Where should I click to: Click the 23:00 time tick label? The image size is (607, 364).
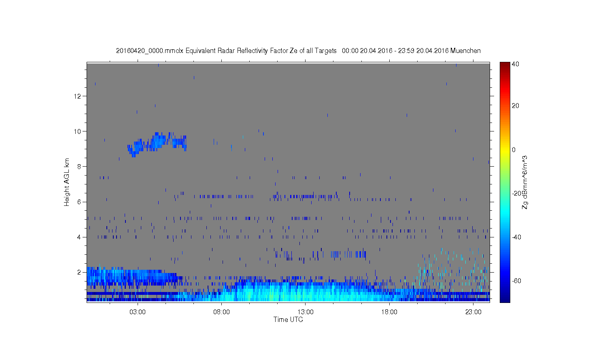coord(473,312)
